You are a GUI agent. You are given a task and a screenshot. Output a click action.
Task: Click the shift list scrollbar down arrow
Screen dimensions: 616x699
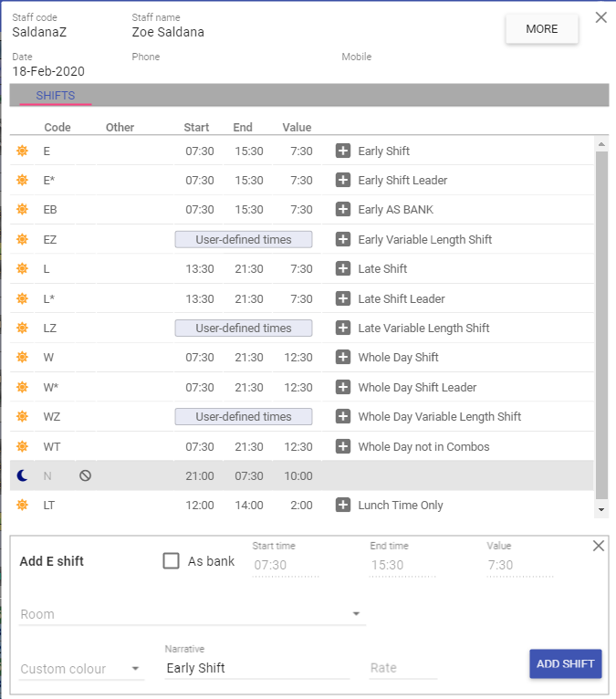[x=600, y=508]
